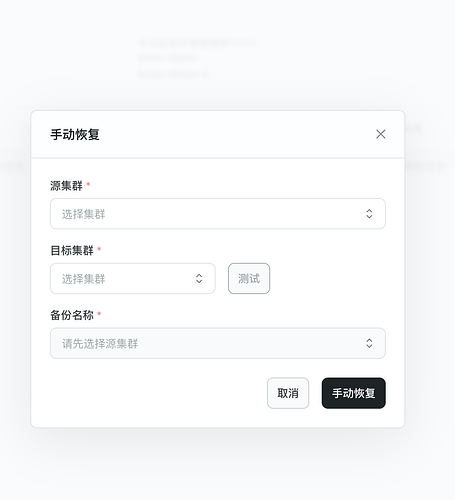455x500 pixels.
Task: Click the red required asterisk next to 源集群
Action: tap(88, 184)
